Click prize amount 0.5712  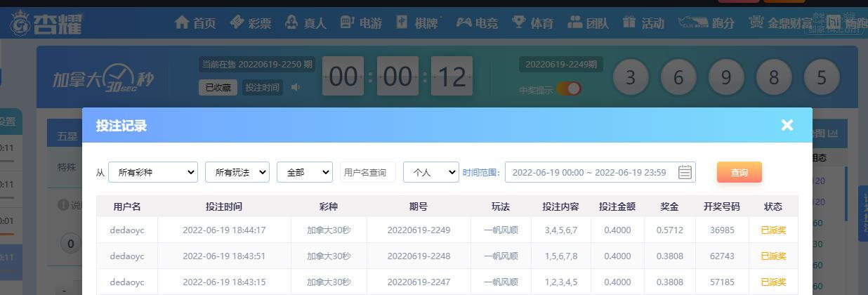pos(669,230)
